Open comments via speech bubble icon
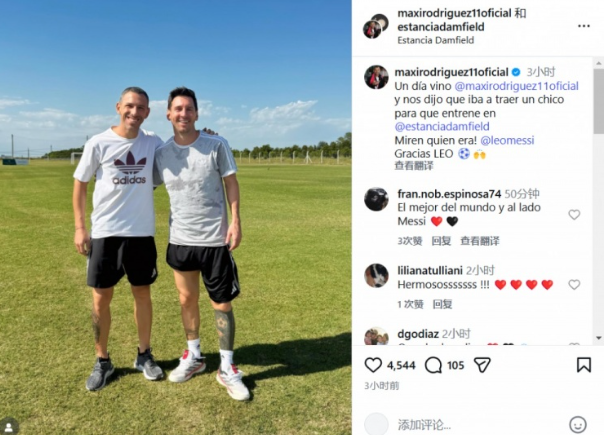Image resolution: width=606 pixels, height=435 pixels. click(x=433, y=365)
